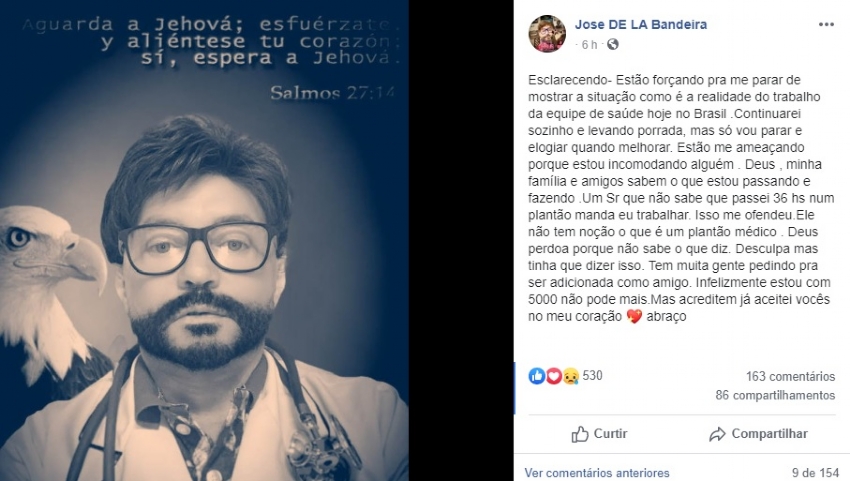Show the 86 compartilhamentos list

(775, 395)
